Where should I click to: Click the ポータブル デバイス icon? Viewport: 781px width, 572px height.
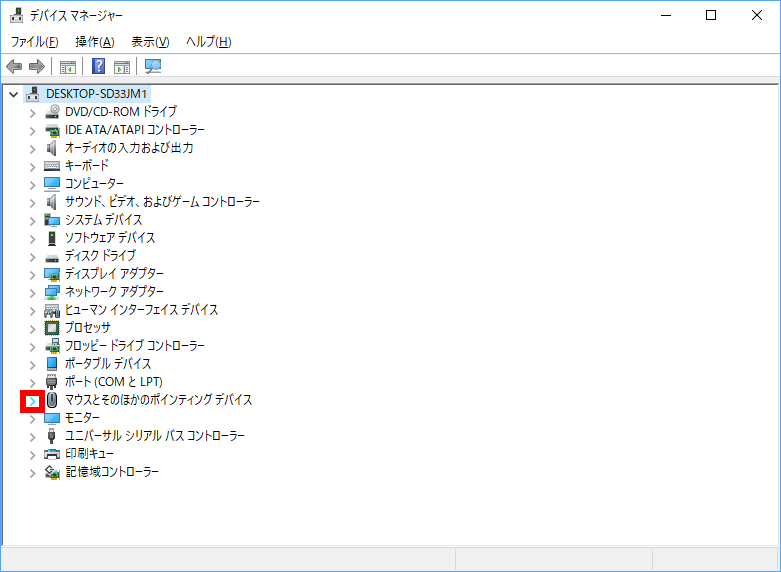[x=52, y=364]
